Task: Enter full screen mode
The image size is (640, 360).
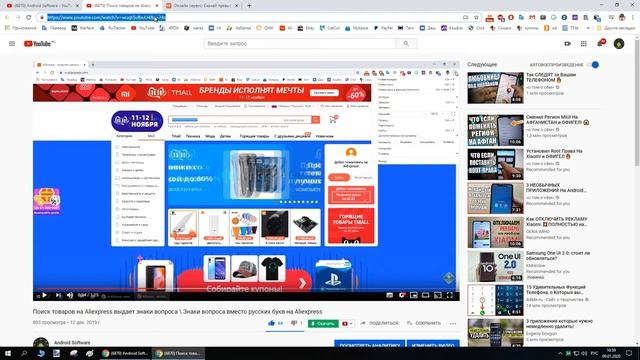Action: [x=450, y=295]
